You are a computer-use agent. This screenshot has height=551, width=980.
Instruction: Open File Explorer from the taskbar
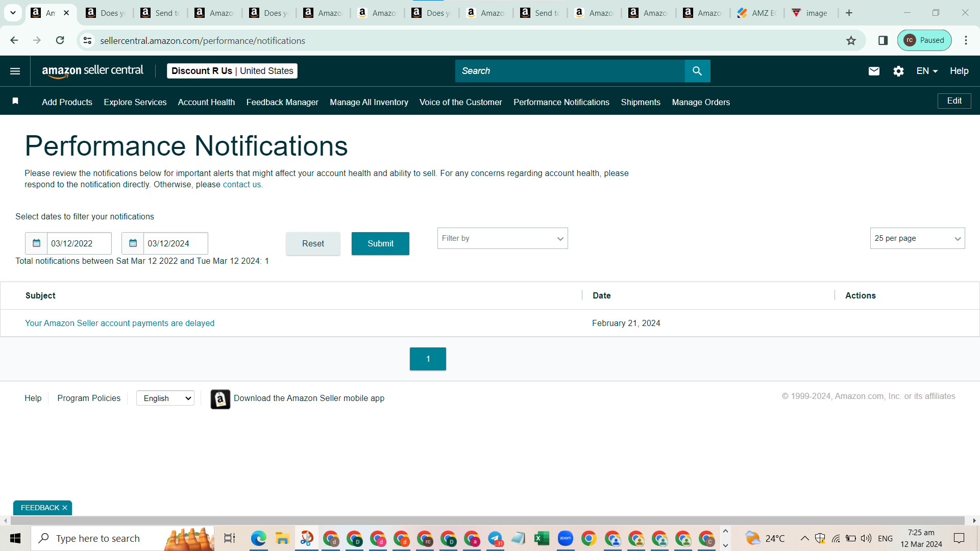coord(282,538)
